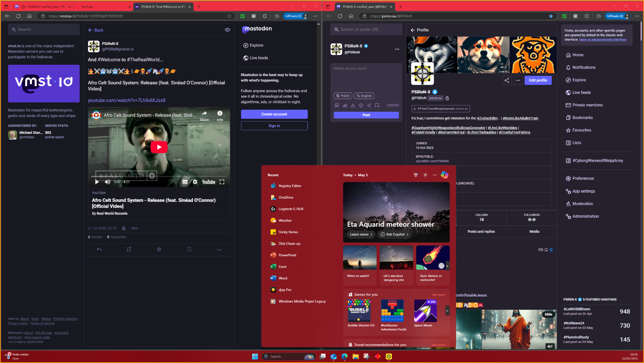Screen dimensions: 644x363
Task: Open InPrivate profile menu in left browser
Action: click(x=297, y=16)
